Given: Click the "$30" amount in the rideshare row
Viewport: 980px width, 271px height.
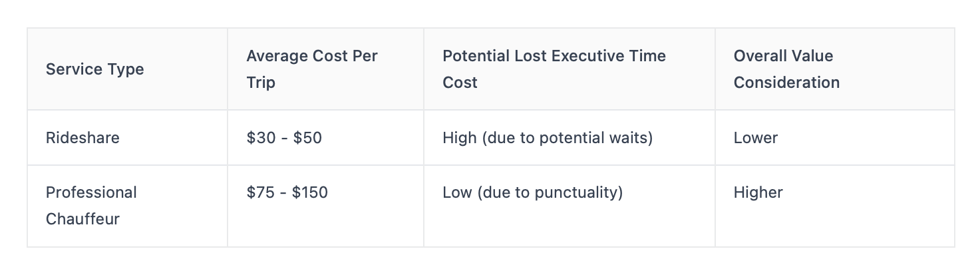Looking at the screenshot, I should point(259,138).
